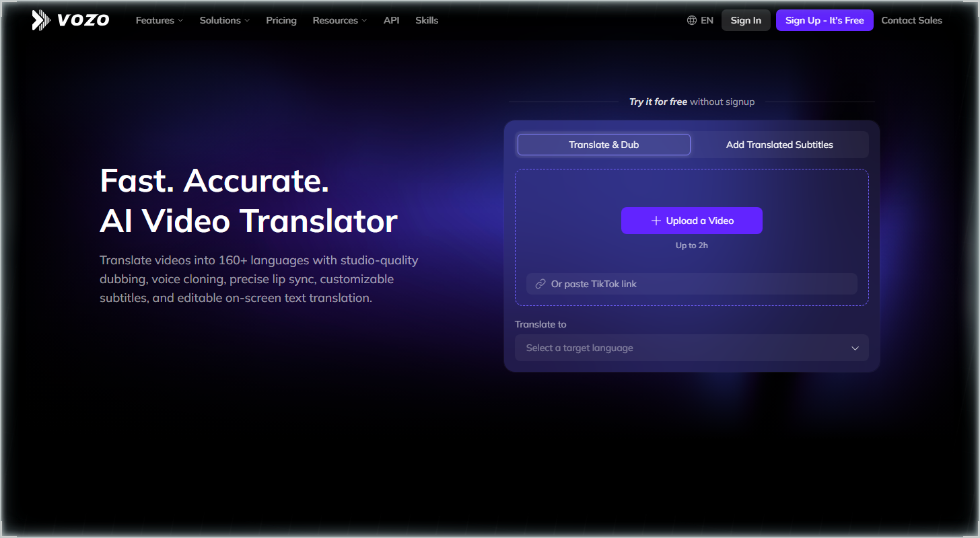Click the plus icon on Upload a Video
The image size is (980, 538).
(656, 221)
